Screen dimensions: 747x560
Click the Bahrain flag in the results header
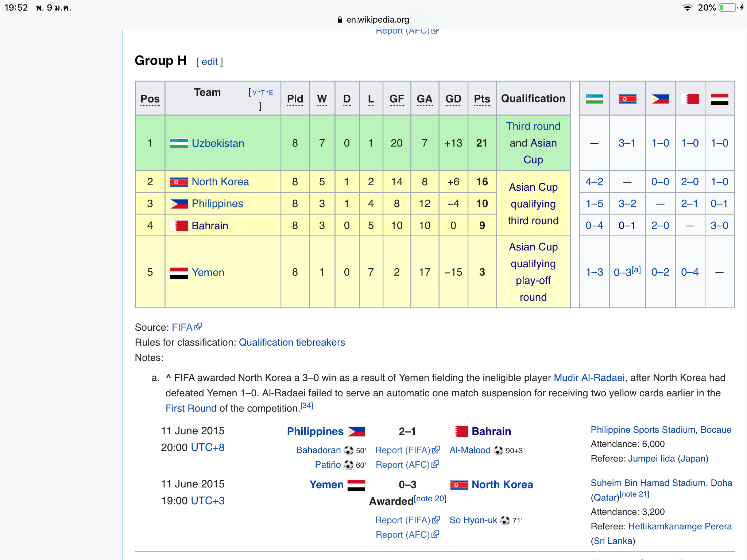coord(690,99)
